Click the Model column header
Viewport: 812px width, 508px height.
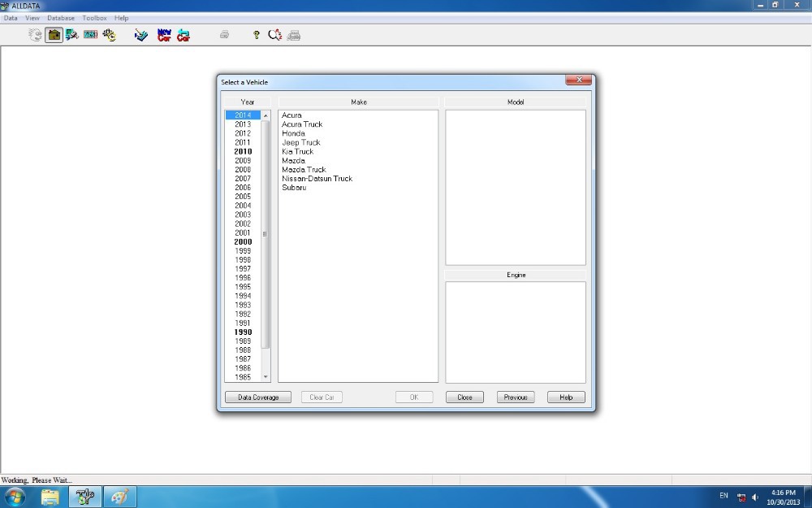coord(516,102)
